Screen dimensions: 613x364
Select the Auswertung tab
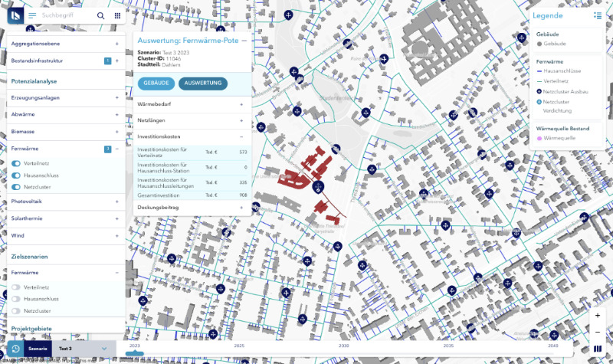pos(203,83)
